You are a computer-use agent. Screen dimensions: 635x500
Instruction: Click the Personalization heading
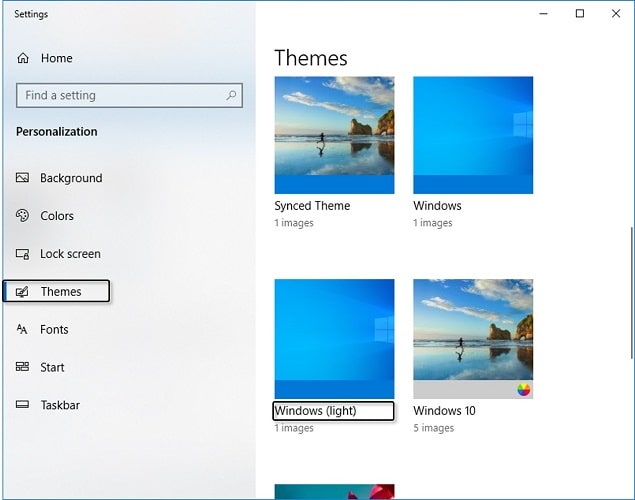tap(57, 132)
